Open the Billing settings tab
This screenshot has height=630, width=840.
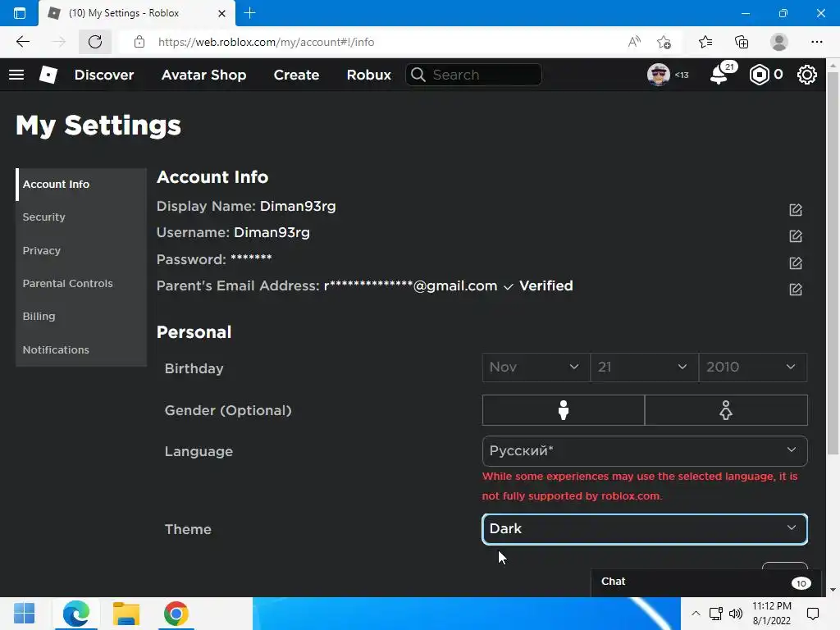coord(81,316)
